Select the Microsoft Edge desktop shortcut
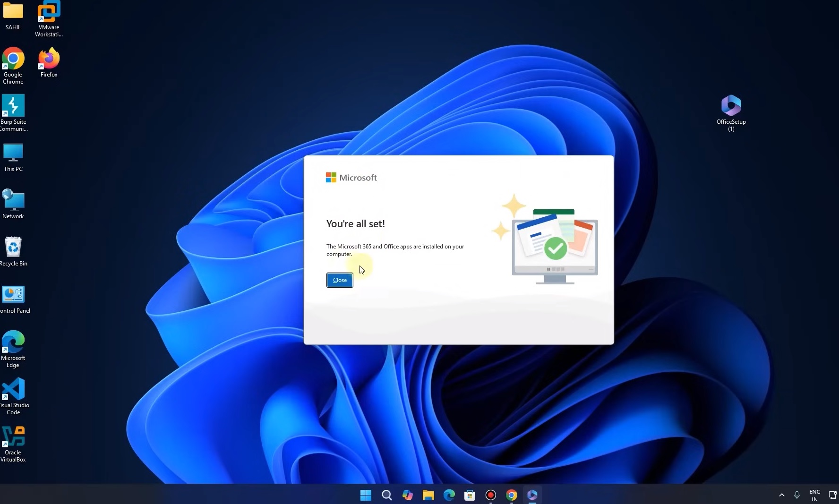This screenshot has height=504, width=839. point(13,350)
